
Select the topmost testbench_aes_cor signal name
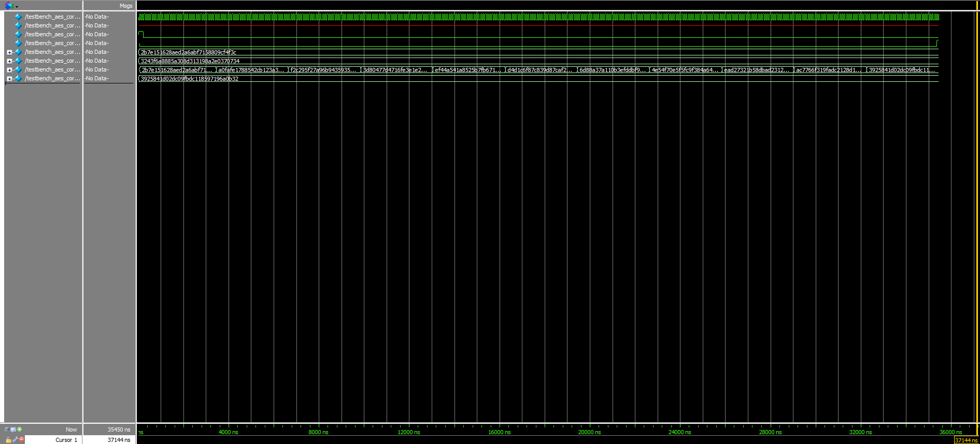click(x=52, y=17)
